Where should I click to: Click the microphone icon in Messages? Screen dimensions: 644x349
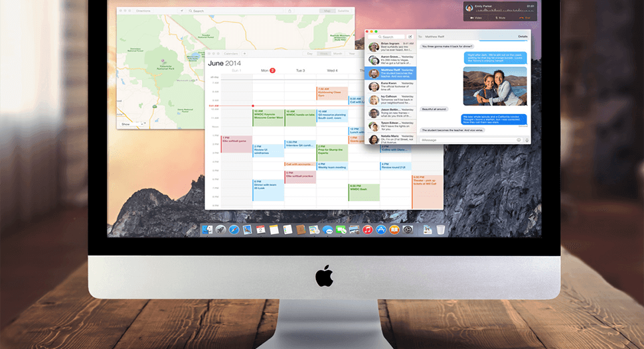point(527,140)
